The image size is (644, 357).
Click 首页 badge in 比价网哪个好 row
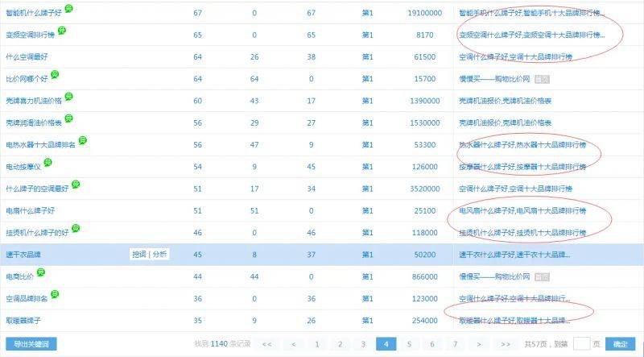pos(542,79)
